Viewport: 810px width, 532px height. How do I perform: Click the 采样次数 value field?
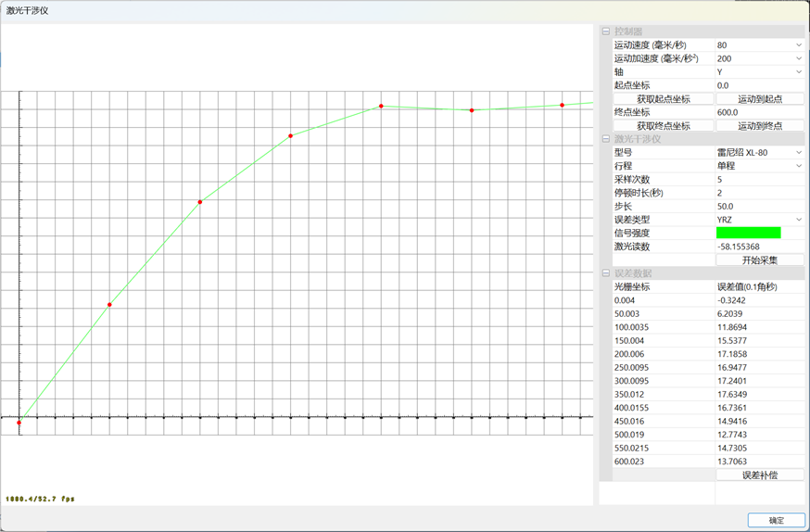(758, 180)
